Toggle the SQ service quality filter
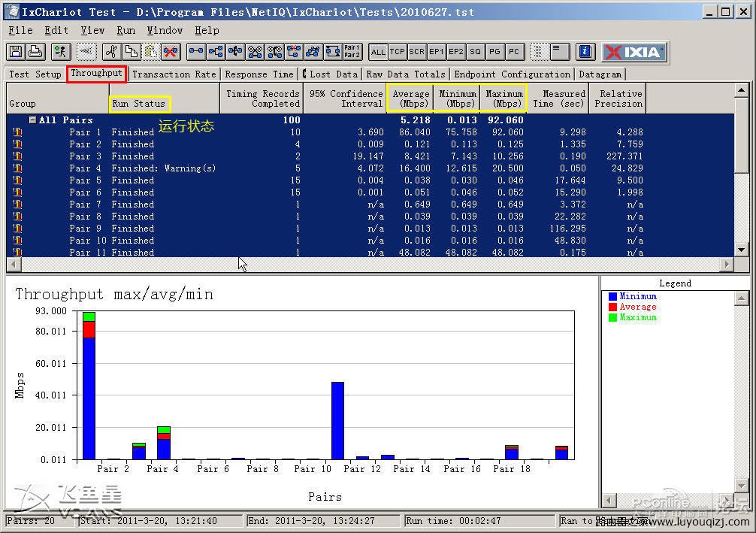Screen dimensions: 756x533 click(475, 52)
